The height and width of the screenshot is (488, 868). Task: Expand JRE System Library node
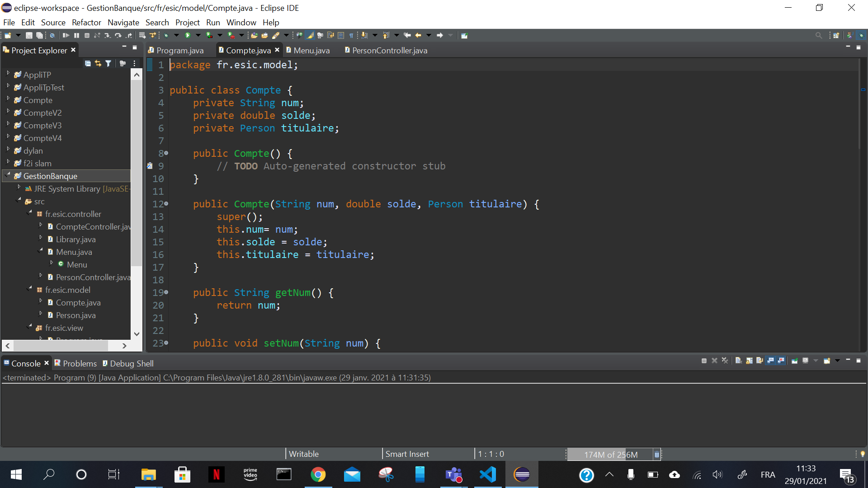click(x=19, y=187)
